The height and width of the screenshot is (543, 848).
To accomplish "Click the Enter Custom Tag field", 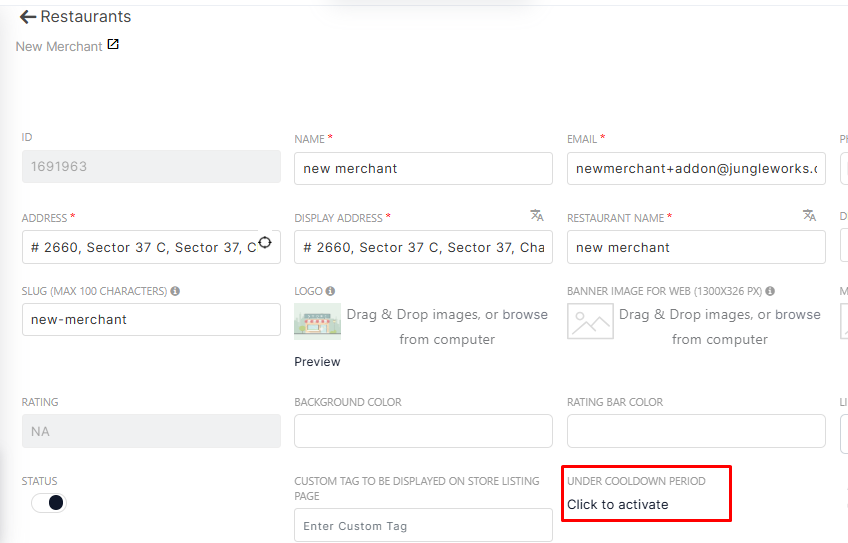I will 423,525.
